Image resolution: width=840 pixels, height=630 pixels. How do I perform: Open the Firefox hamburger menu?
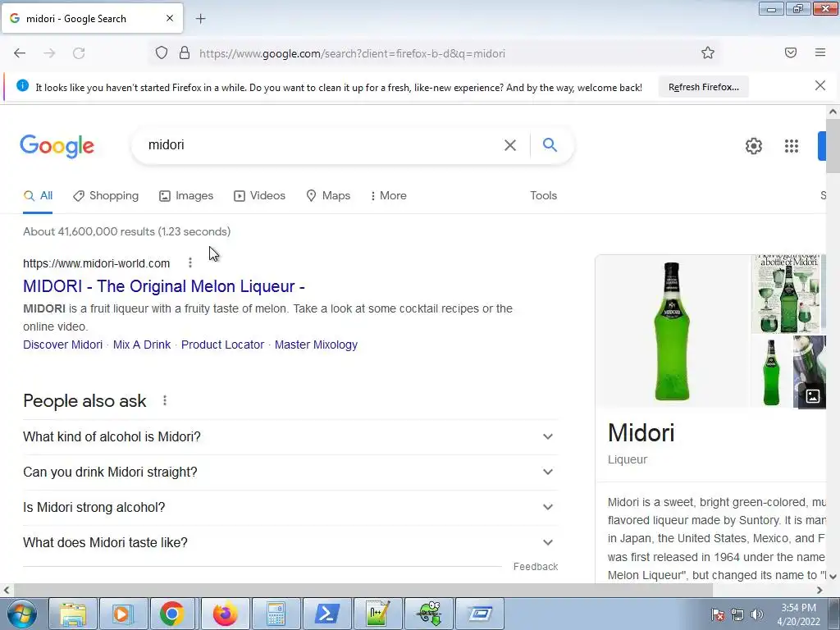819,52
